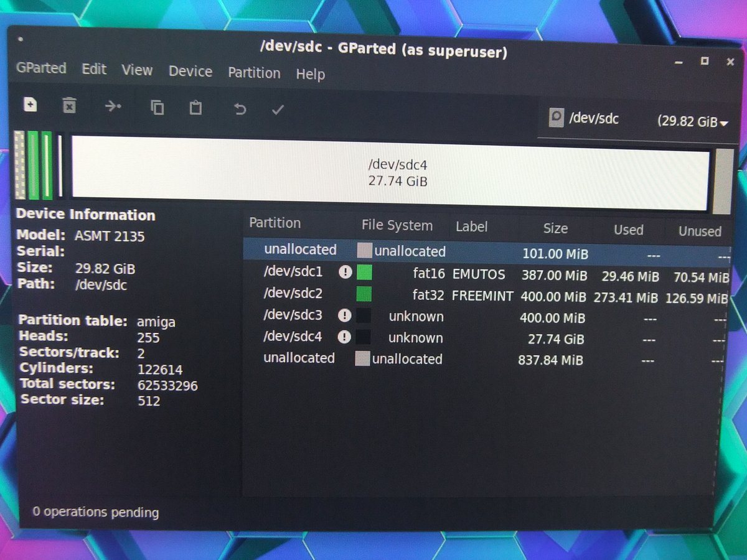747x560 pixels.
Task: Click the warning icon on /dev/sdc3 row
Action: tap(344, 315)
